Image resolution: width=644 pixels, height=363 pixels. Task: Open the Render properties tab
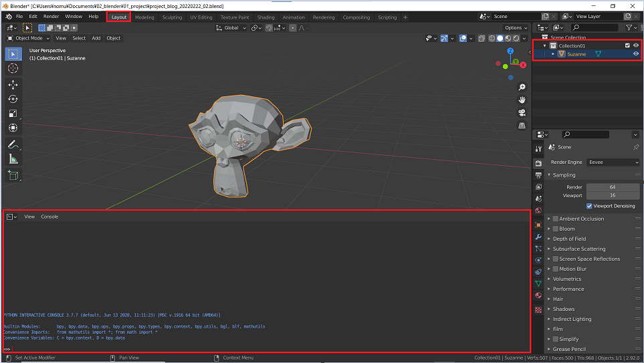[x=538, y=163]
